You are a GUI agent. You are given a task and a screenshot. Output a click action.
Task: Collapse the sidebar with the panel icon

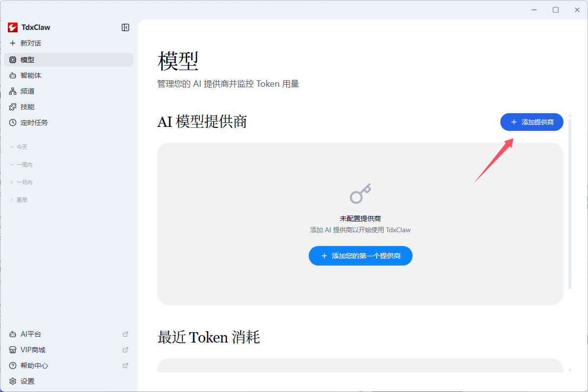[x=125, y=27]
